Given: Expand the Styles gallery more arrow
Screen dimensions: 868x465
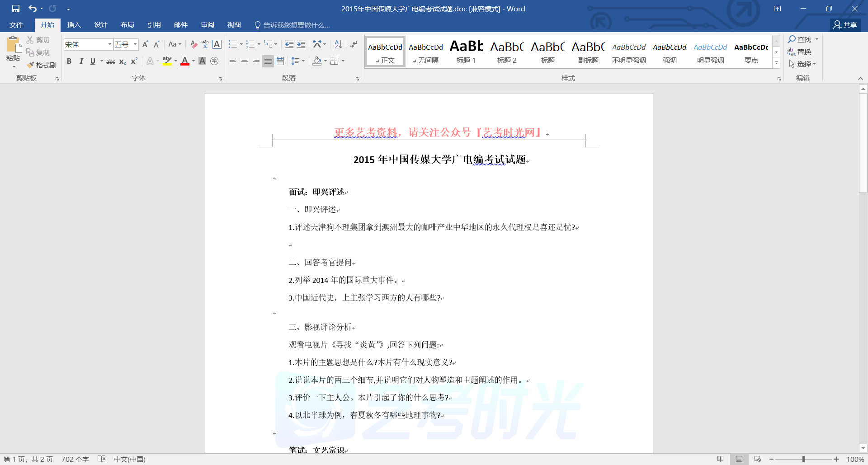Looking at the screenshot, I should click(x=776, y=63).
